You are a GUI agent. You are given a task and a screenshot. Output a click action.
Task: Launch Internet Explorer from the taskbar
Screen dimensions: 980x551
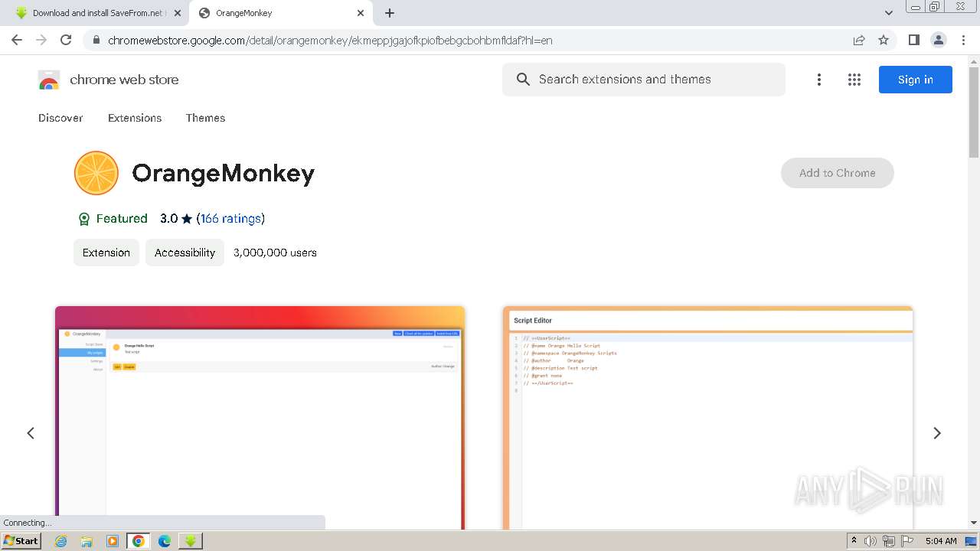[60, 540]
